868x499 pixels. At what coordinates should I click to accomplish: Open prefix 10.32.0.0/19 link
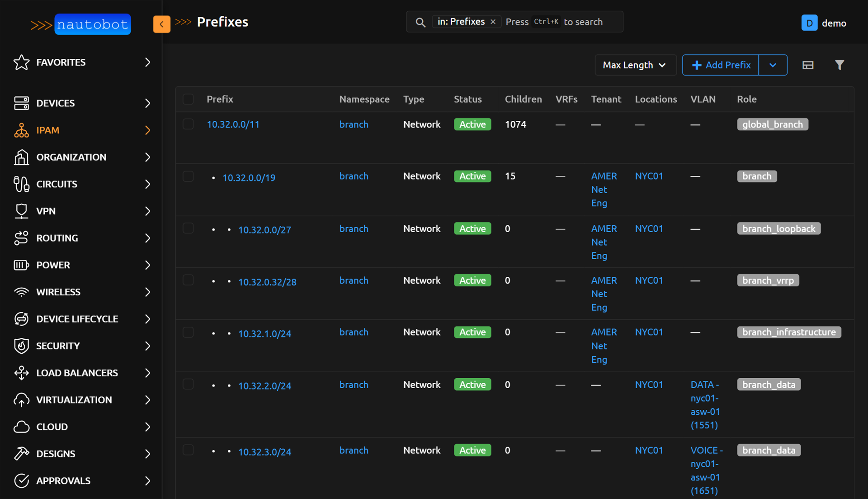point(249,178)
